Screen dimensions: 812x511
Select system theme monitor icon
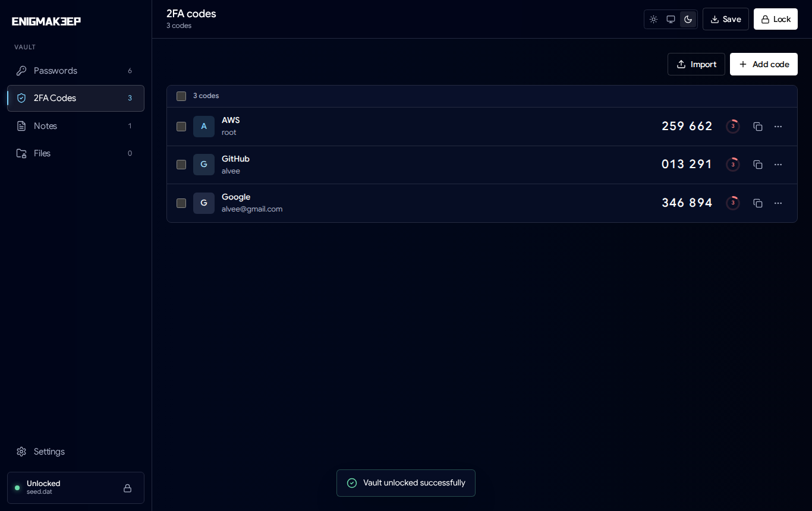tap(671, 19)
